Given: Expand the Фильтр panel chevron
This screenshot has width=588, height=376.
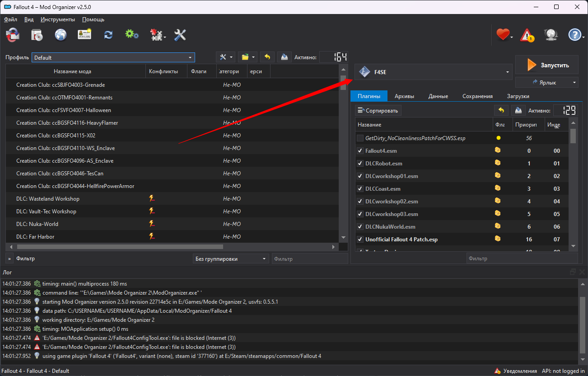Looking at the screenshot, I should pyautogui.click(x=9, y=259).
